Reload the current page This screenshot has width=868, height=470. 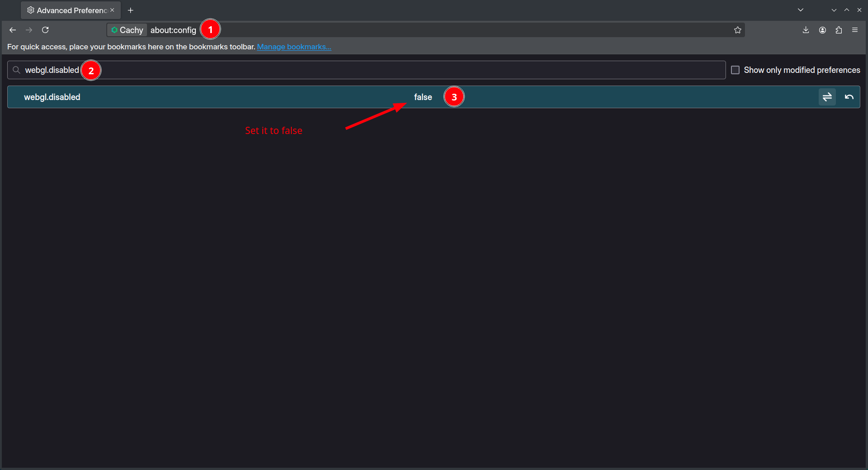click(x=45, y=30)
